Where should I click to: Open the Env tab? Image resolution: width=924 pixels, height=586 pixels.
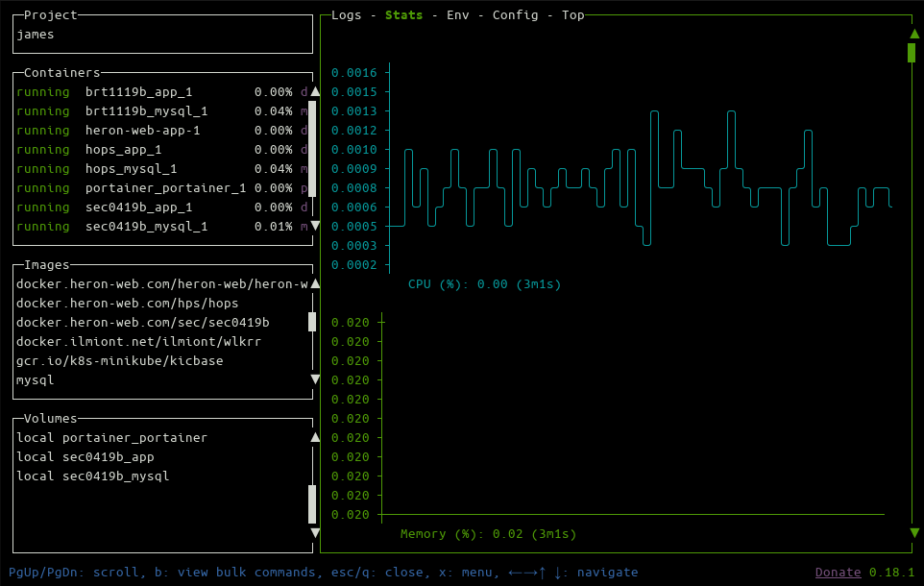(x=458, y=14)
